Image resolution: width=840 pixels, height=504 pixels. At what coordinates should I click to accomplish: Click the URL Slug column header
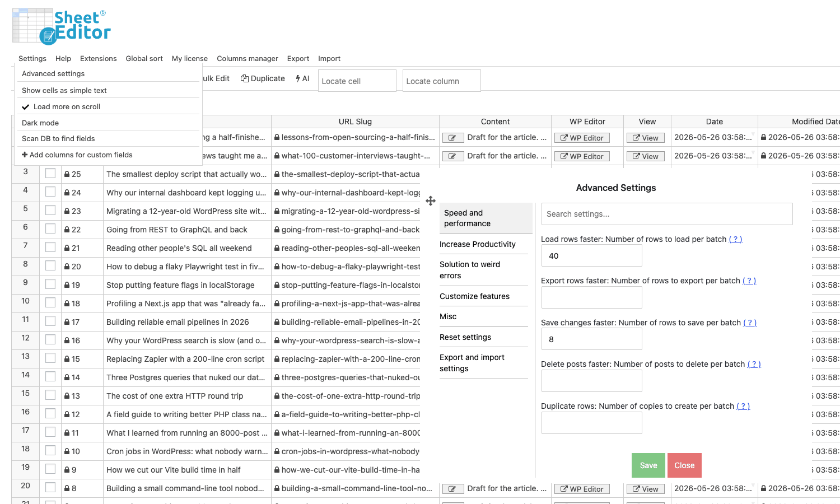pos(355,122)
